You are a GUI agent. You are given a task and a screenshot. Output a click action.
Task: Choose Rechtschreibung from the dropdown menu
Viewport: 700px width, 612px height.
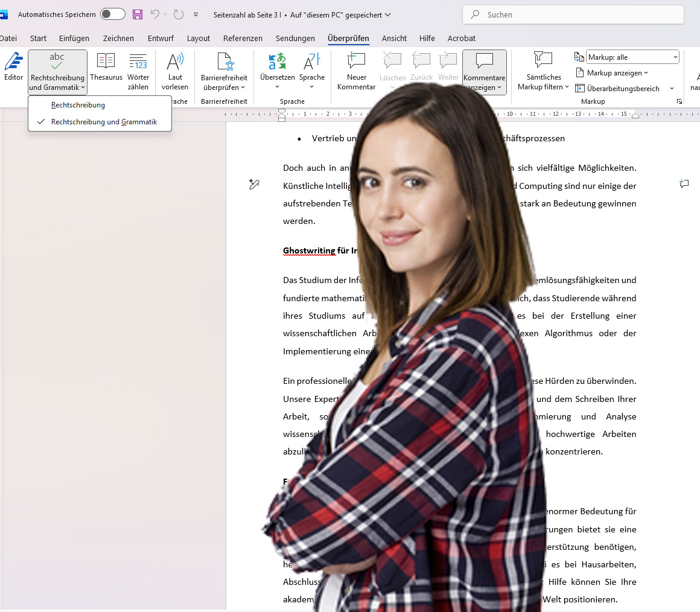78,105
